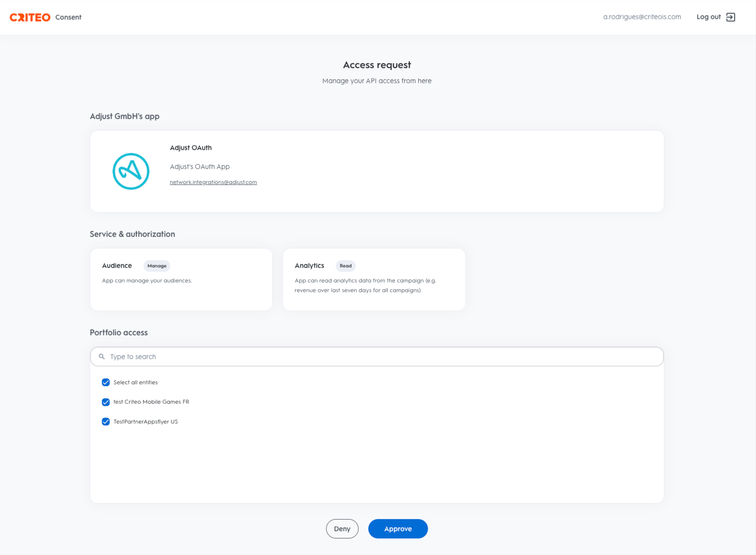Click the Criteo logo
756x555 pixels.
pos(30,17)
